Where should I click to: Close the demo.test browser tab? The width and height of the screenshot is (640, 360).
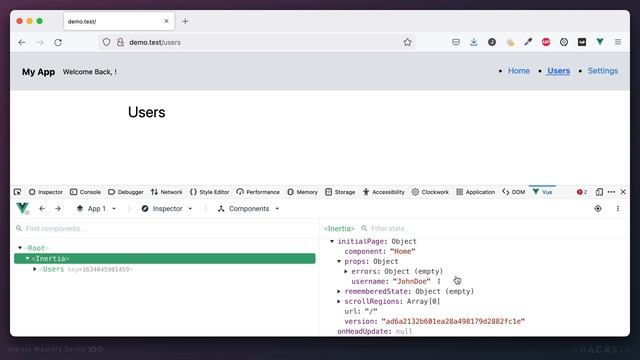pyautogui.click(x=166, y=21)
